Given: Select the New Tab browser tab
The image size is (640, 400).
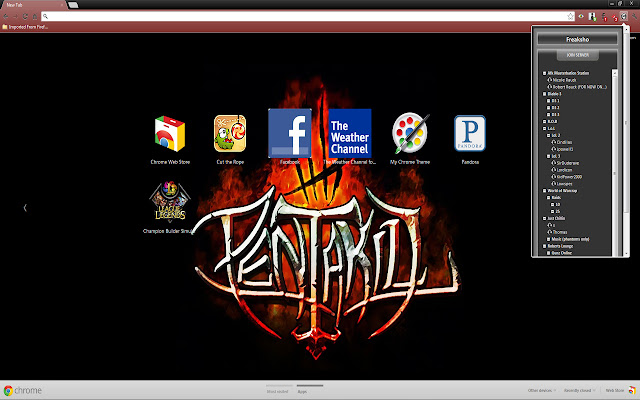Looking at the screenshot, I should (33, 5).
